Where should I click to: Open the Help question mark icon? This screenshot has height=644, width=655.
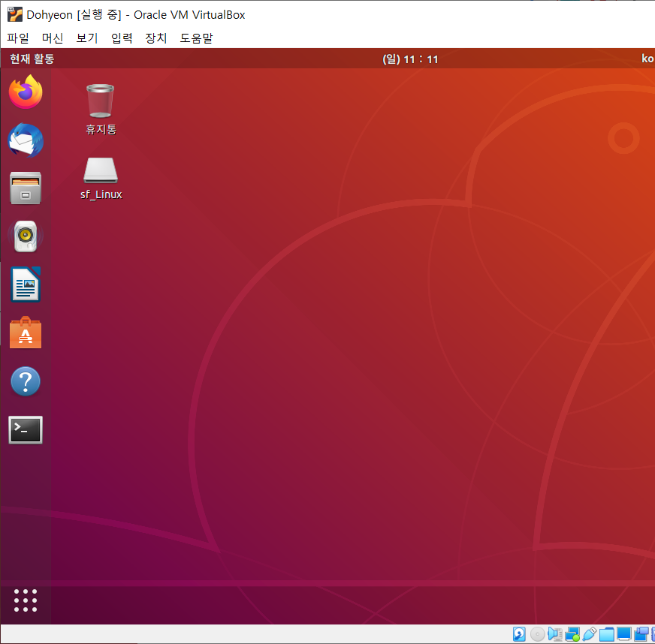click(x=26, y=381)
